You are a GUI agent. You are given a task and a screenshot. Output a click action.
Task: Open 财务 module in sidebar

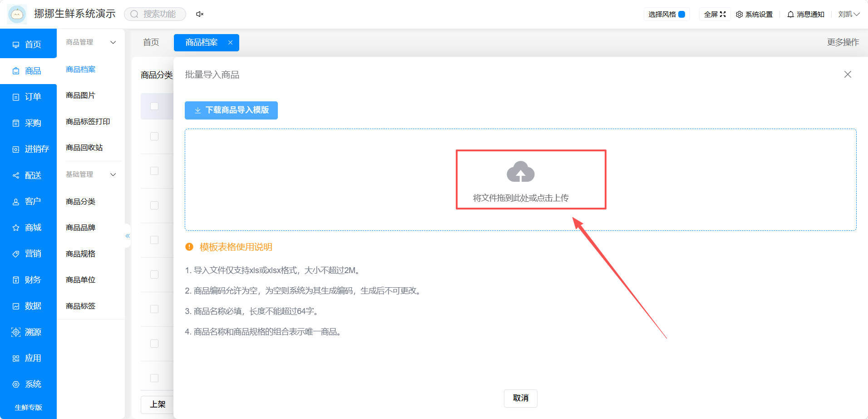pos(28,280)
